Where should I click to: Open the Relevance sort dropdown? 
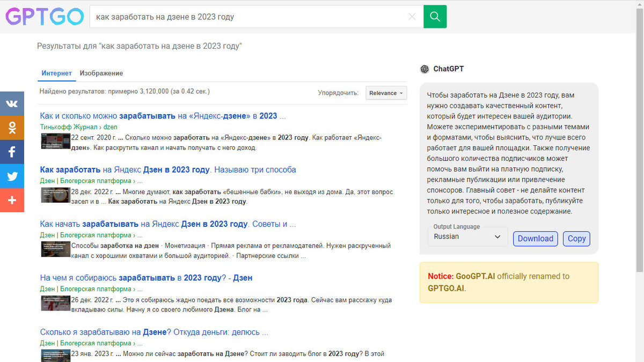(x=386, y=93)
